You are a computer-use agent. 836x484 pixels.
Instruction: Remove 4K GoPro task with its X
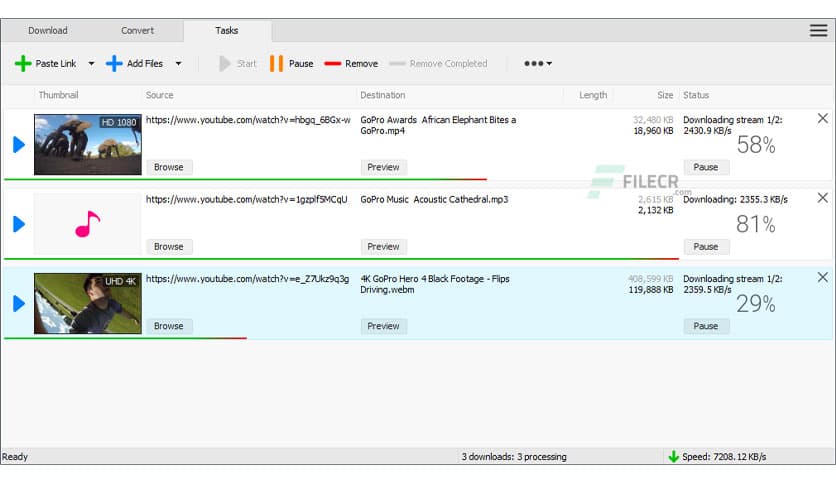click(823, 277)
